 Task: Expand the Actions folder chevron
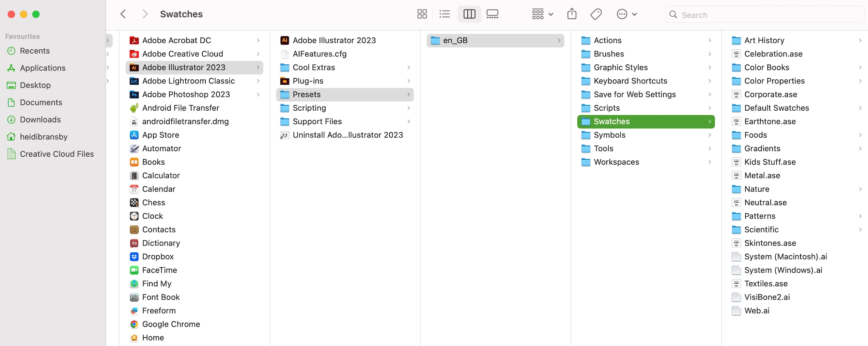click(710, 41)
